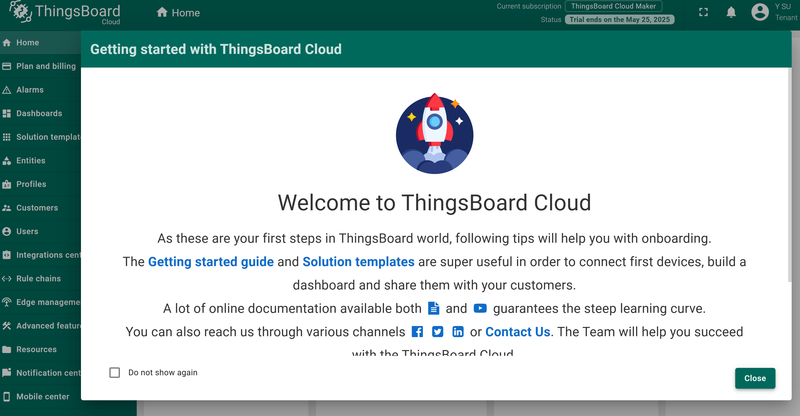
Task: Click the Rule chains arrows icon
Action: click(x=7, y=279)
